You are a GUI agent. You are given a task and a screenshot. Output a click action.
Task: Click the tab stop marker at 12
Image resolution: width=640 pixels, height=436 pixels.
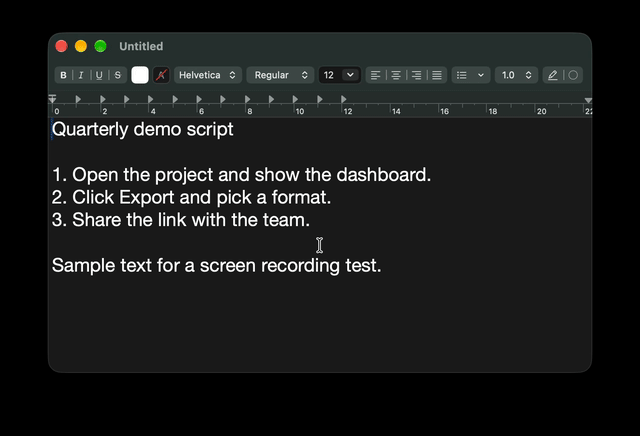pos(344,99)
